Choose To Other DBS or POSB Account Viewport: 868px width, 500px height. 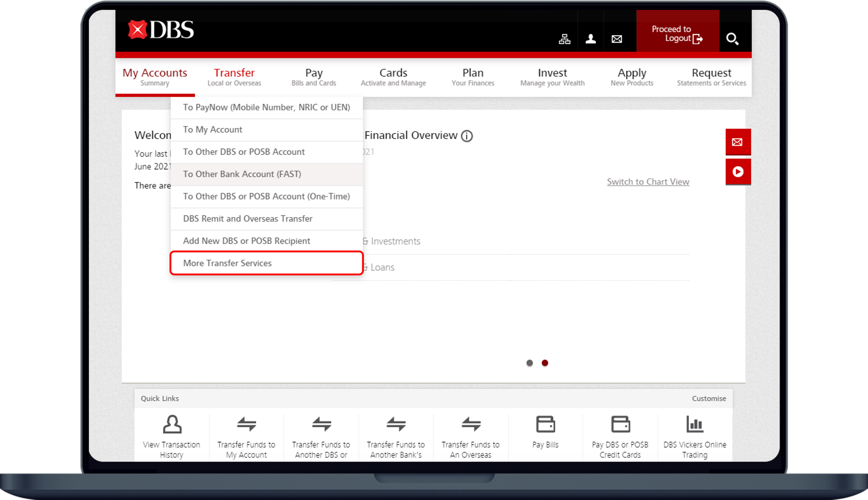coord(267,152)
